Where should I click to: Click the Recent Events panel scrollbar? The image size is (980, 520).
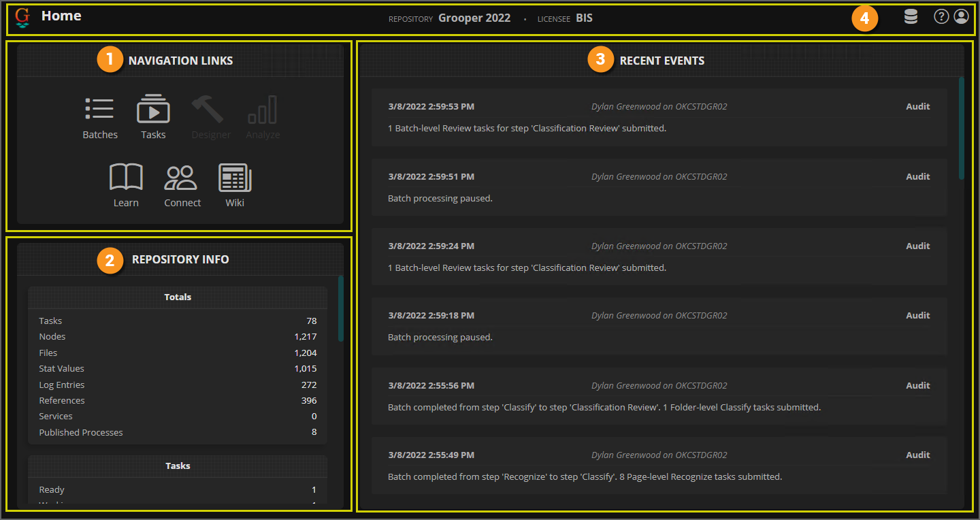coord(962,129)
